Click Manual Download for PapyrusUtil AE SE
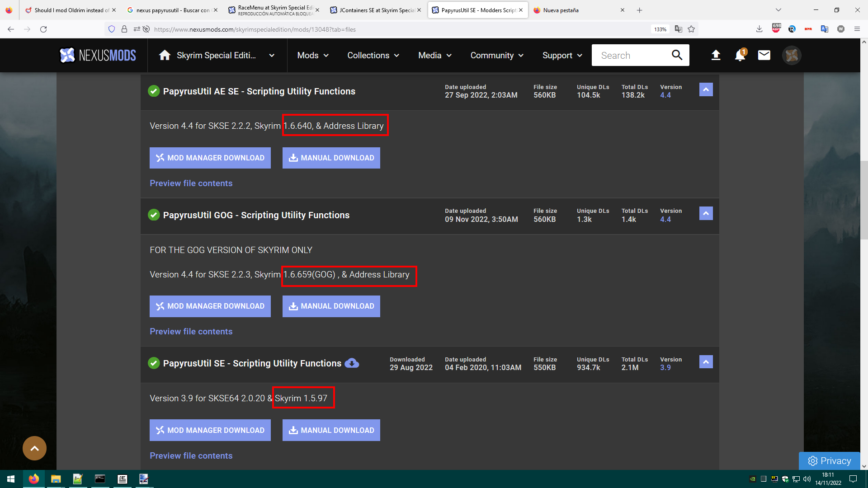The image size is (868, 488). click(x=331, y=158)
